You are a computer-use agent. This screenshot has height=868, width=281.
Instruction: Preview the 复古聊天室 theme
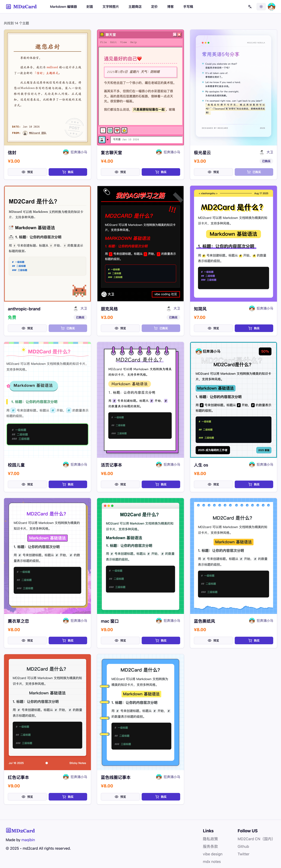pyautogui.click(x=120, y=172)
